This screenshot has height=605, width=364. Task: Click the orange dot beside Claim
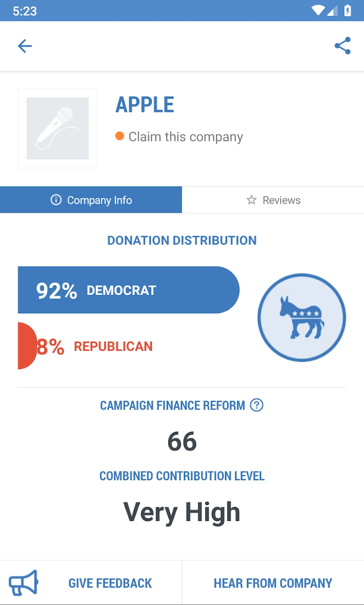pyautogui.click(x=120, y=136)
